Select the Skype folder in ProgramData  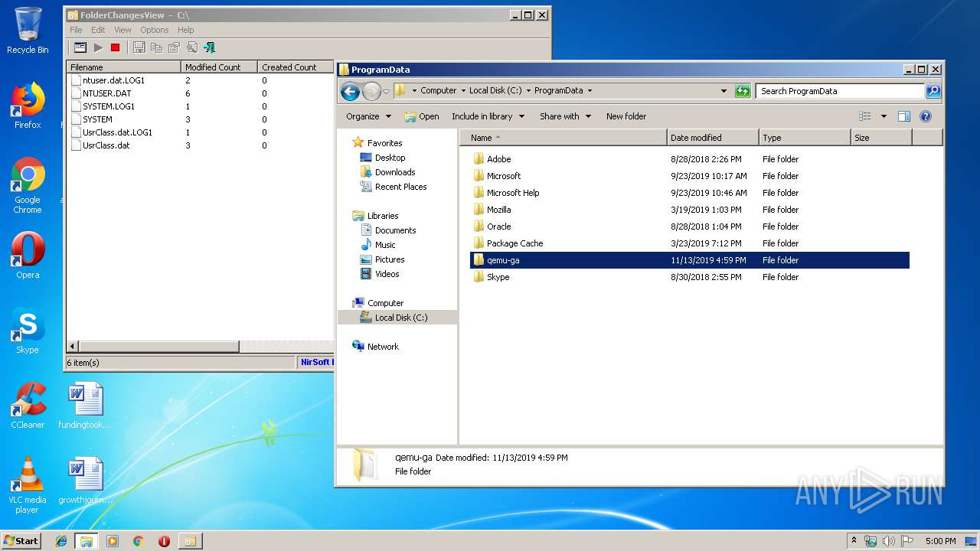(x=689, y=277)
